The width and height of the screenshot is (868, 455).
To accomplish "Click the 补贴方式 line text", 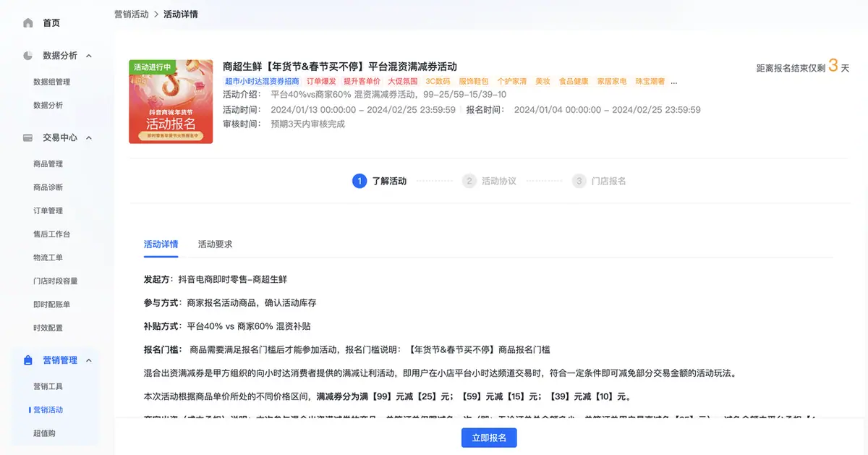I will (227, 326).
